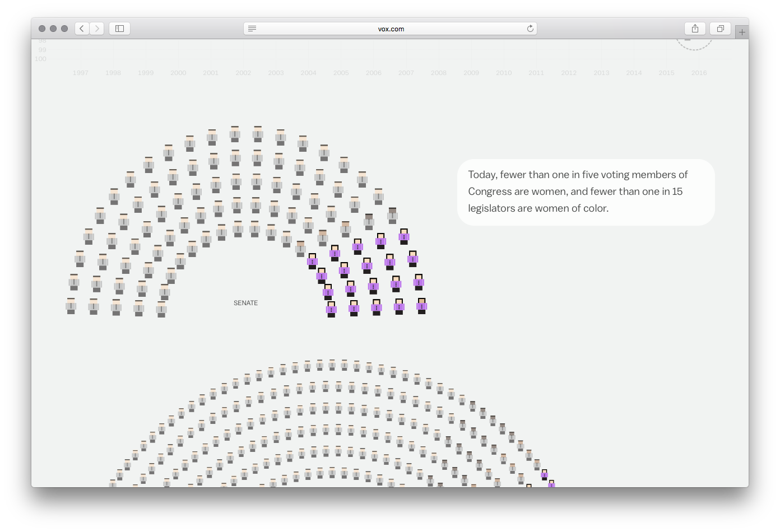Click the front row senator figure on the left
This screenshot has width=780, height=532.
click(x=71, y=307)
